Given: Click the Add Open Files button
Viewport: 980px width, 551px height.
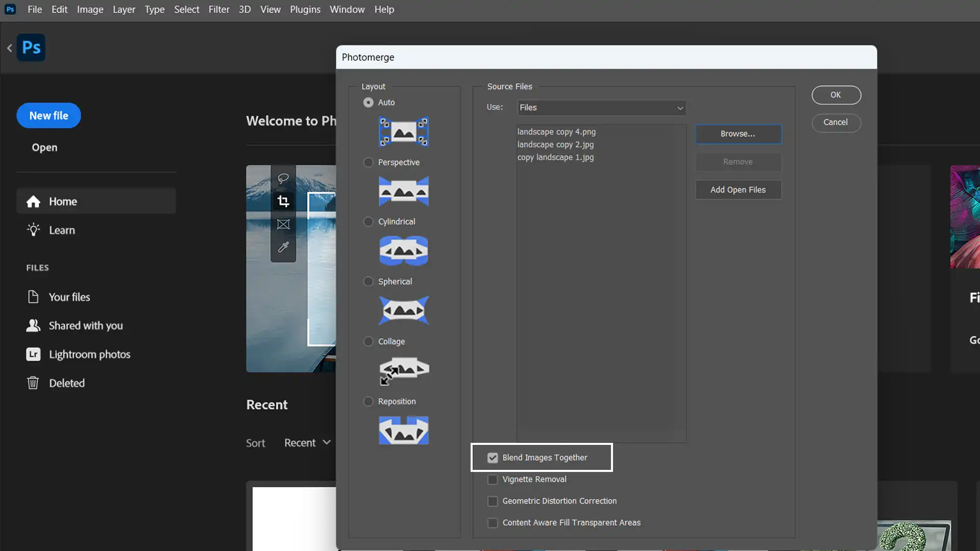Looking at the screenshot, I should pos(738,189).
